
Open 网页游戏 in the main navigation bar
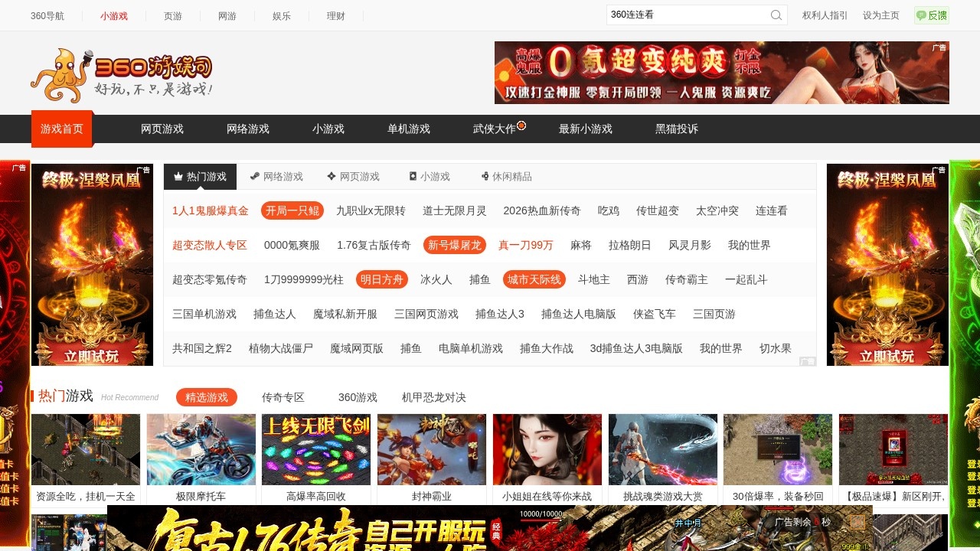pos(162,129)
